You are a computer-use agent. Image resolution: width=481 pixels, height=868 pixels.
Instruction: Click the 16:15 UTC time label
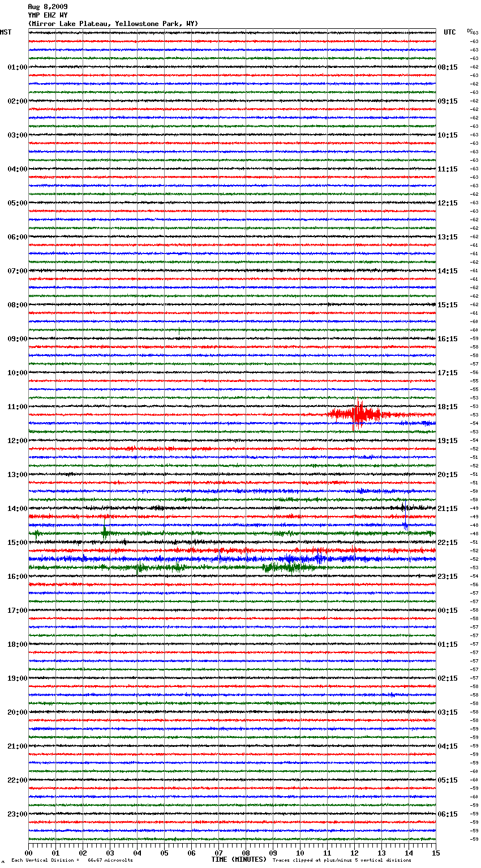click(x=448, y=339)
